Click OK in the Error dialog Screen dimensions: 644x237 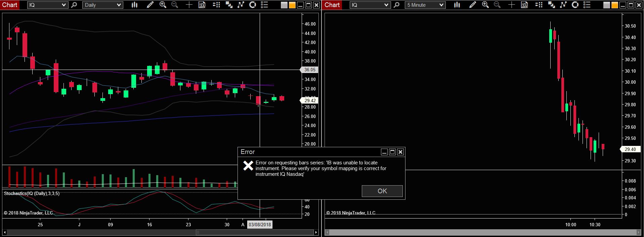click(x=382, y=191)
